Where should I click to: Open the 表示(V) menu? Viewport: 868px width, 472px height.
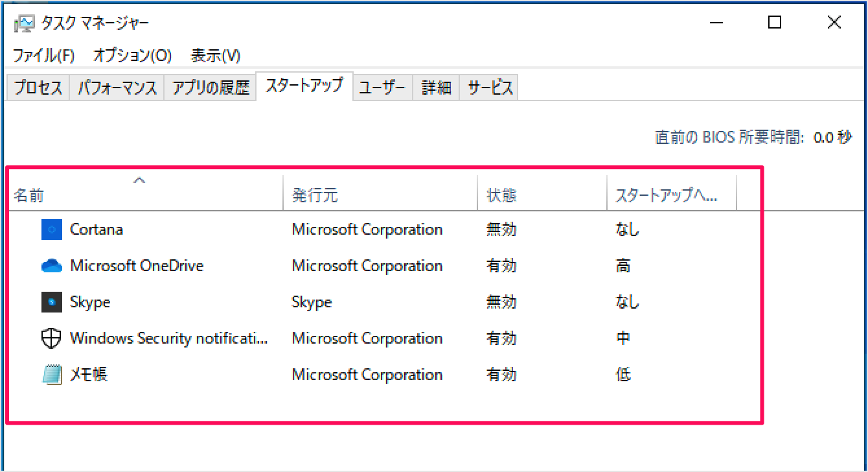click(215, 56)
